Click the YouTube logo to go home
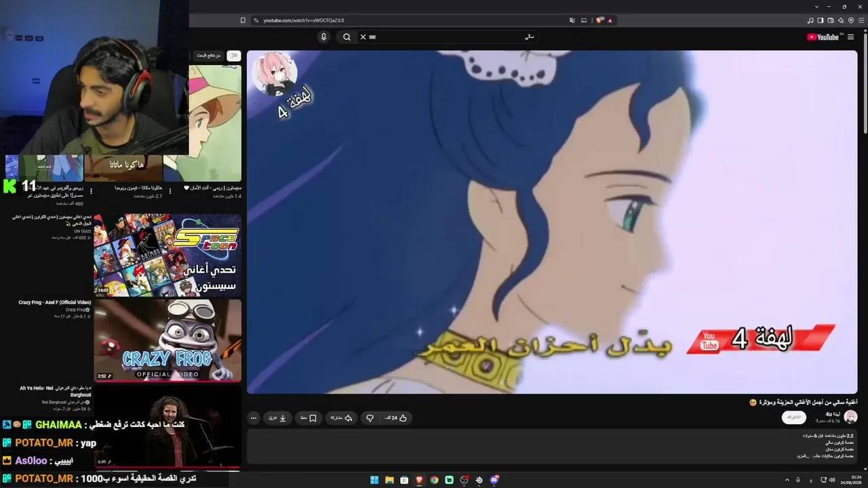The image size is (868, 488). pos(824,37)
